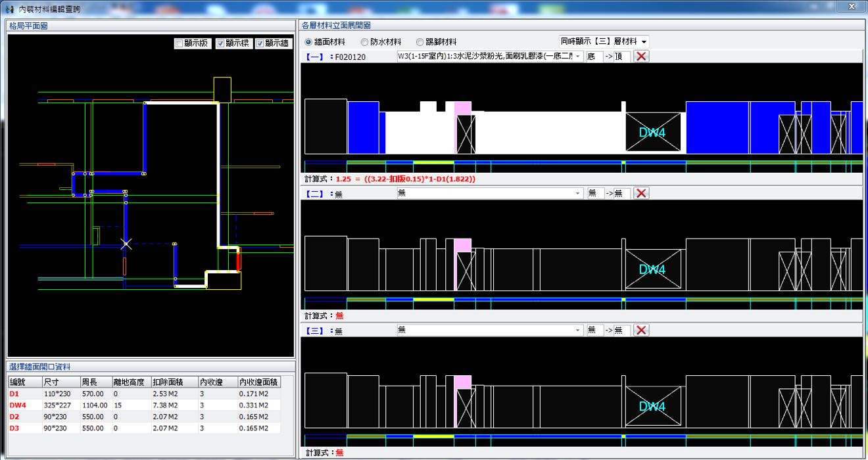Select the DW4 opening in layer 一 elevation
The height and width of the screenshot is (460, 868).
[652, 132]
